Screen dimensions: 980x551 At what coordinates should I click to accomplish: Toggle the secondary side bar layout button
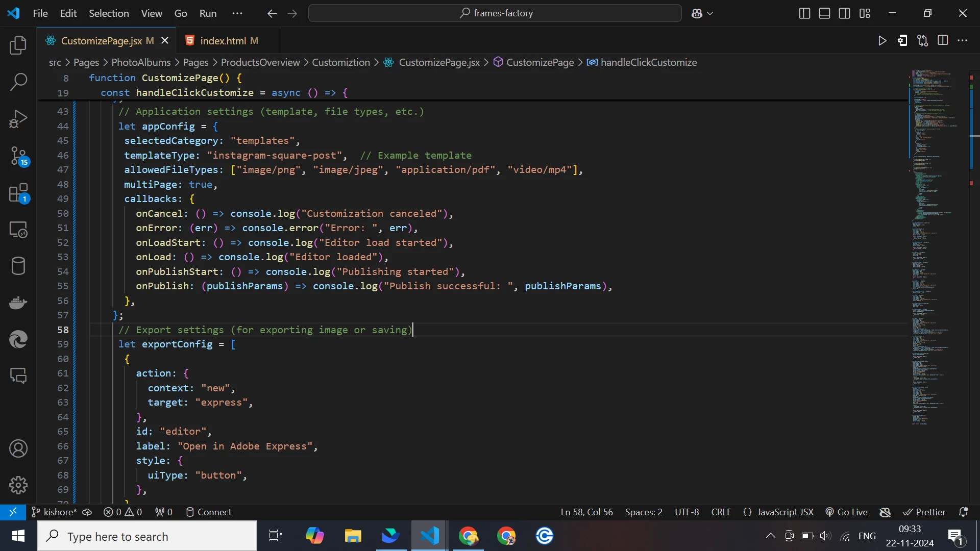pos(845,13)
